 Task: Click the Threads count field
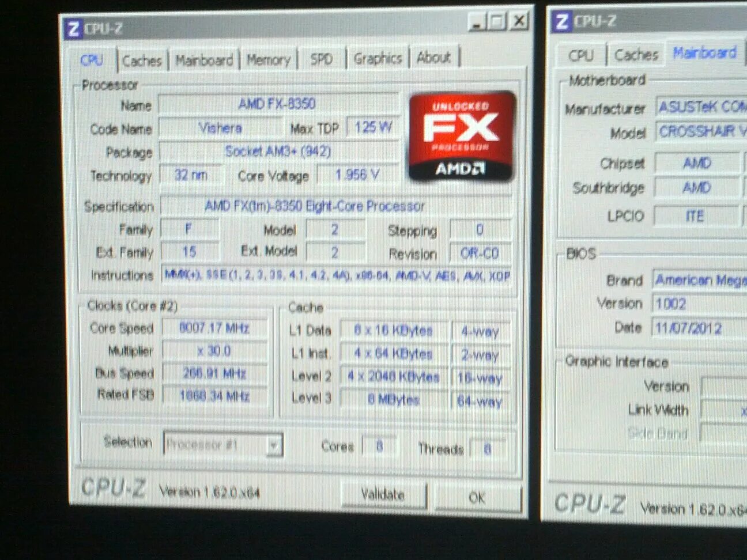[488, 449]
